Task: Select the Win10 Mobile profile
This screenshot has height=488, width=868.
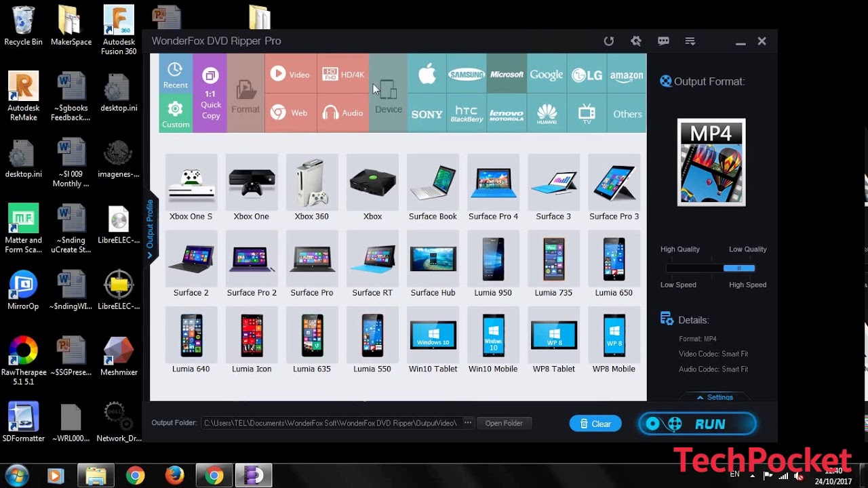Action: (x=493, y=340)
